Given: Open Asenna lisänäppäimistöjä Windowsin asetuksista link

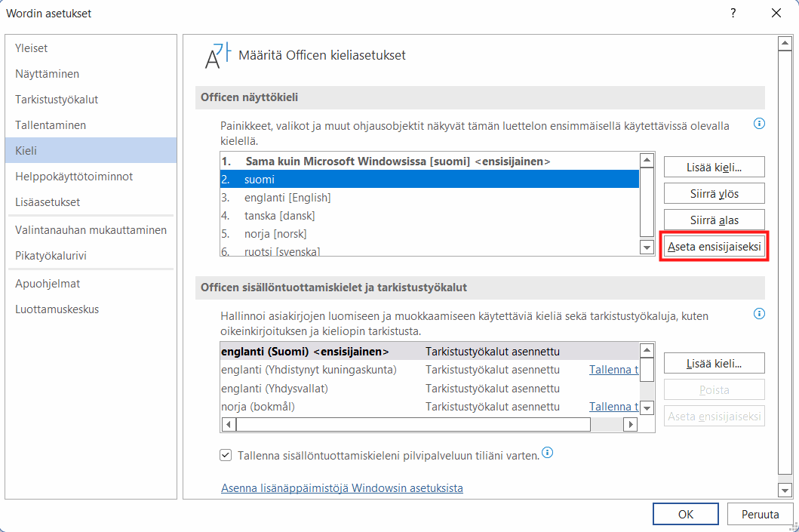Looking at the screenshot, I should click(x=342, y=488).
